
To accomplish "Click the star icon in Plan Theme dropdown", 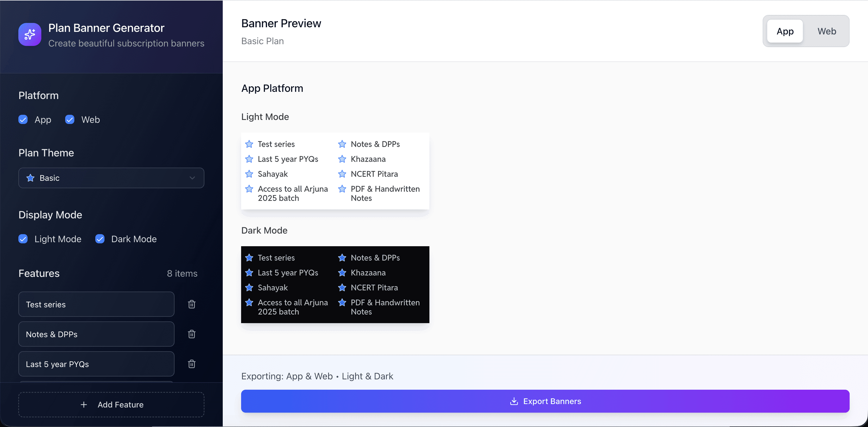I will [30, 178].
